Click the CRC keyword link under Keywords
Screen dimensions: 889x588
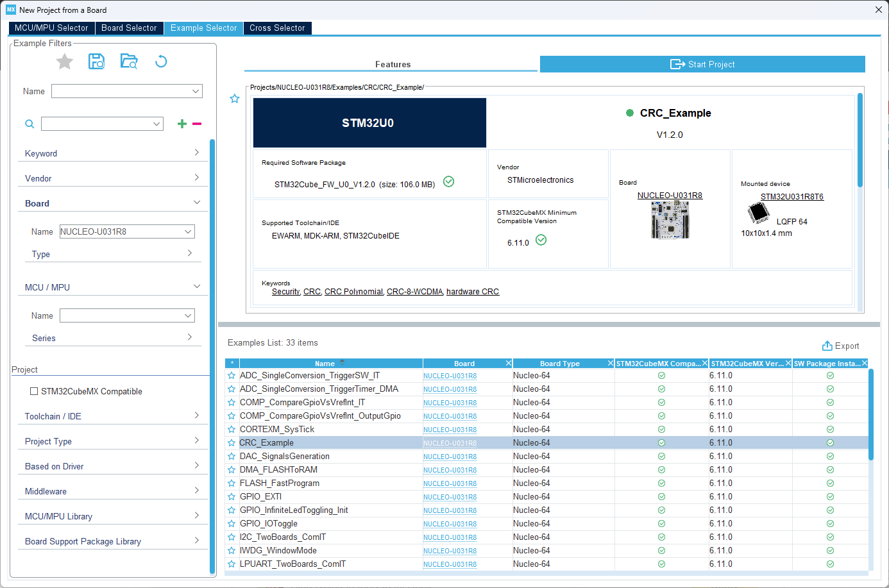pyautogui.click(x=312, y=291)
